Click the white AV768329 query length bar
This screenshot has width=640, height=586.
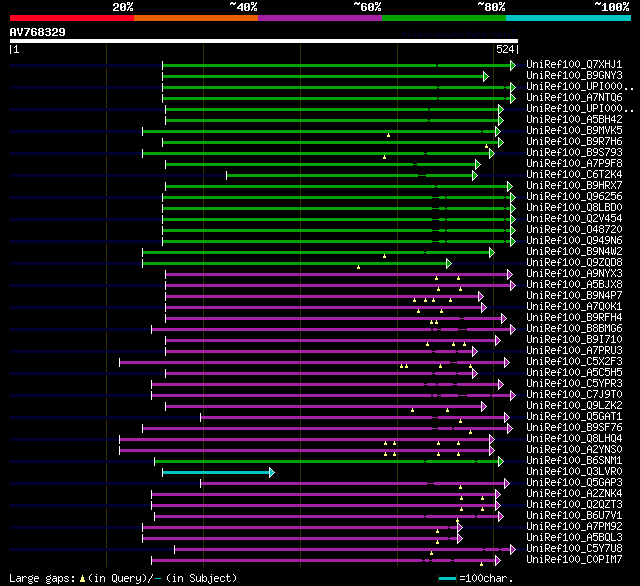pyautogui.click(x=264, y=41)
